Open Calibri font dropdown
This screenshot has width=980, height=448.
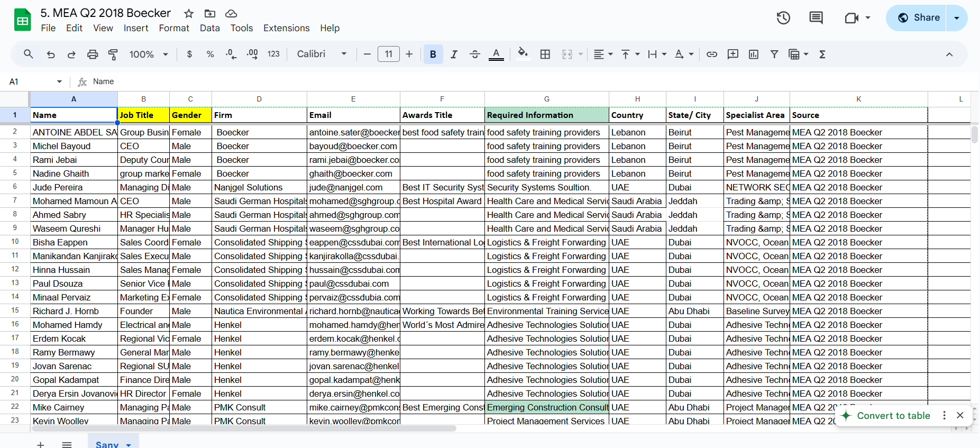point(322,54)
